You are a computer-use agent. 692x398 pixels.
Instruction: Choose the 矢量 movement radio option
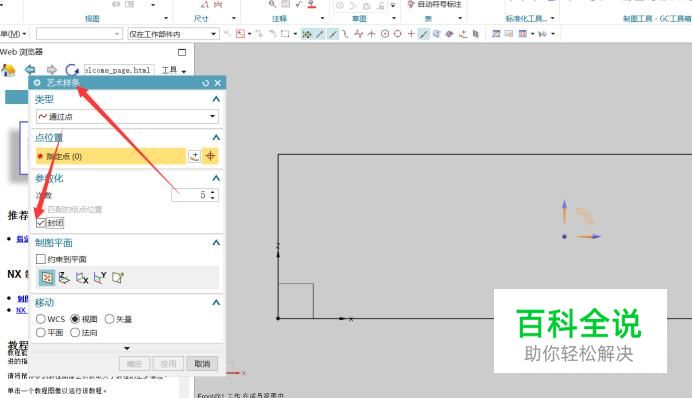coord(109,319)
